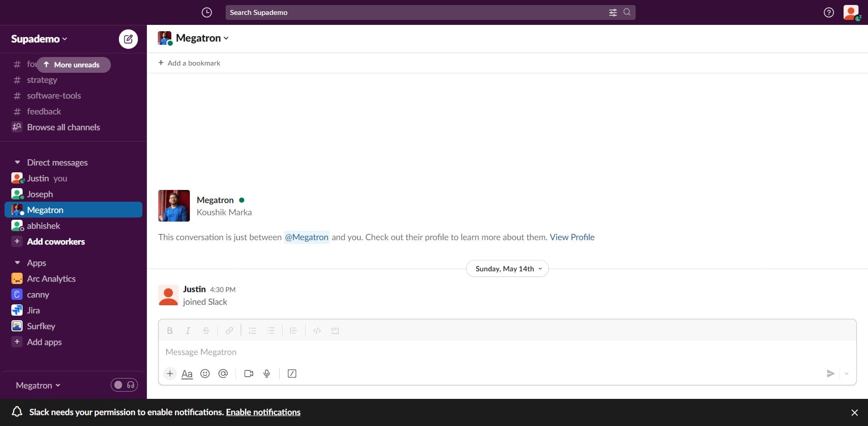The height and width of the screenshot is (426, 868).
Task: Click Enable notifications link
Action: pos(263,412)
